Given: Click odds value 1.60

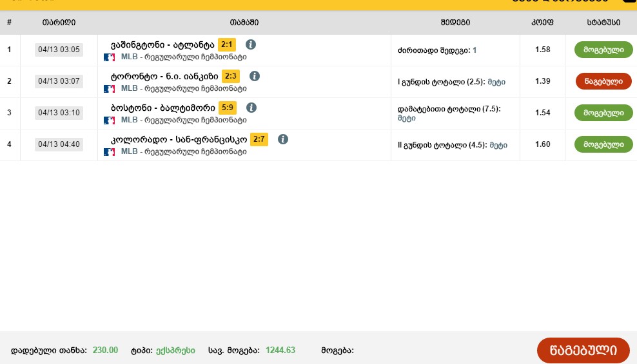Looking at the screenshot, I should (542, 144).
